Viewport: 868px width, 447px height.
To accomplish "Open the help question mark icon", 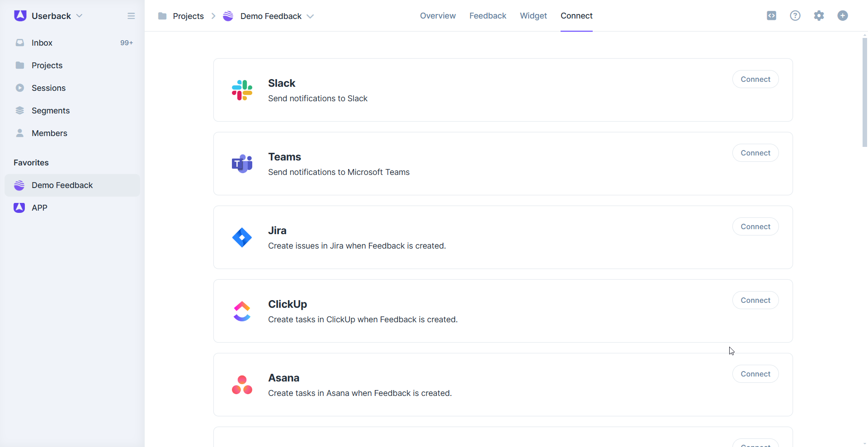I will (x=795, y=16).
